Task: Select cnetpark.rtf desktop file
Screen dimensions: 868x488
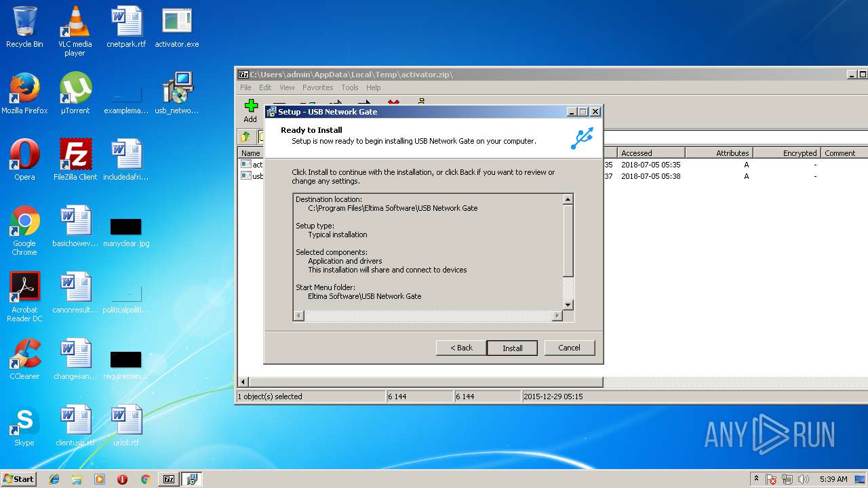Action: 126,28
